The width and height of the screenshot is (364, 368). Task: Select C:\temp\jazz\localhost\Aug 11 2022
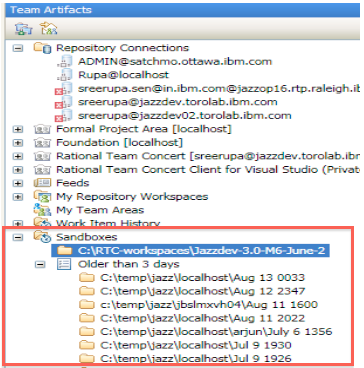[x=202, y=318]
